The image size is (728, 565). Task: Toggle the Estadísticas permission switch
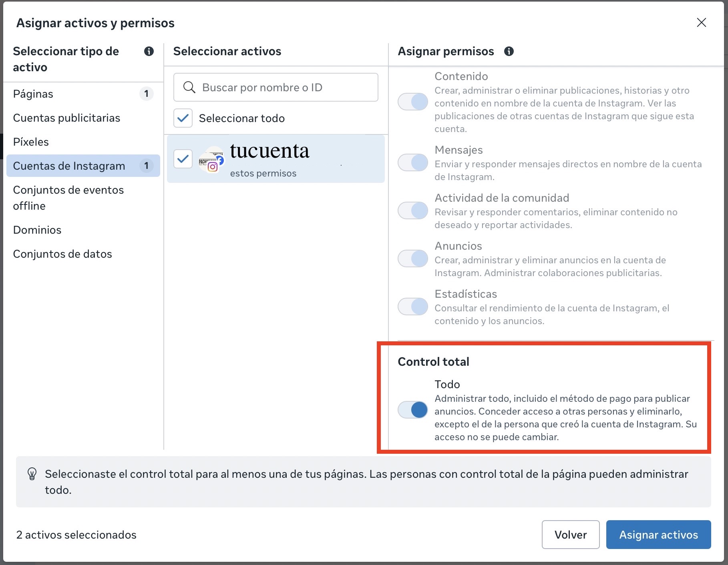[x=413, y=307]
